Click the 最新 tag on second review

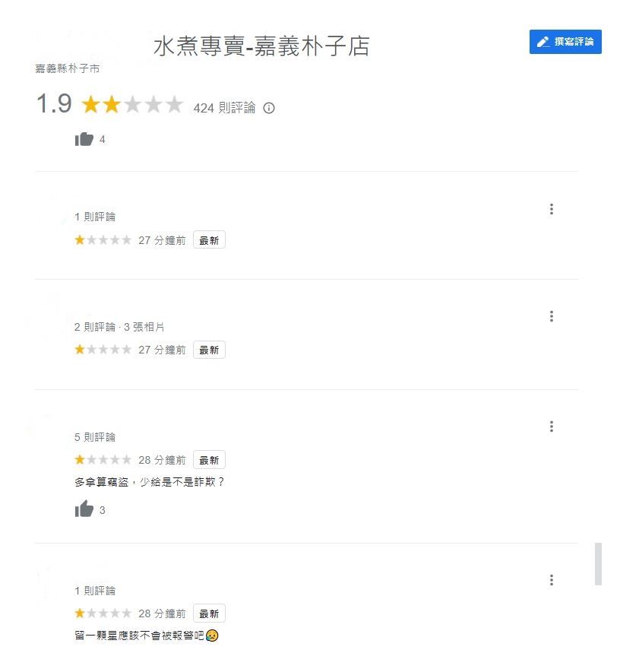point(209,350)
